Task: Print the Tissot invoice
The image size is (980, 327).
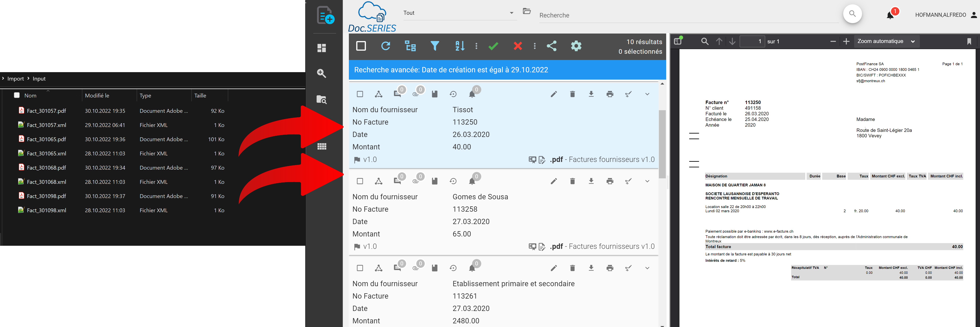Action: pos(610,94)
